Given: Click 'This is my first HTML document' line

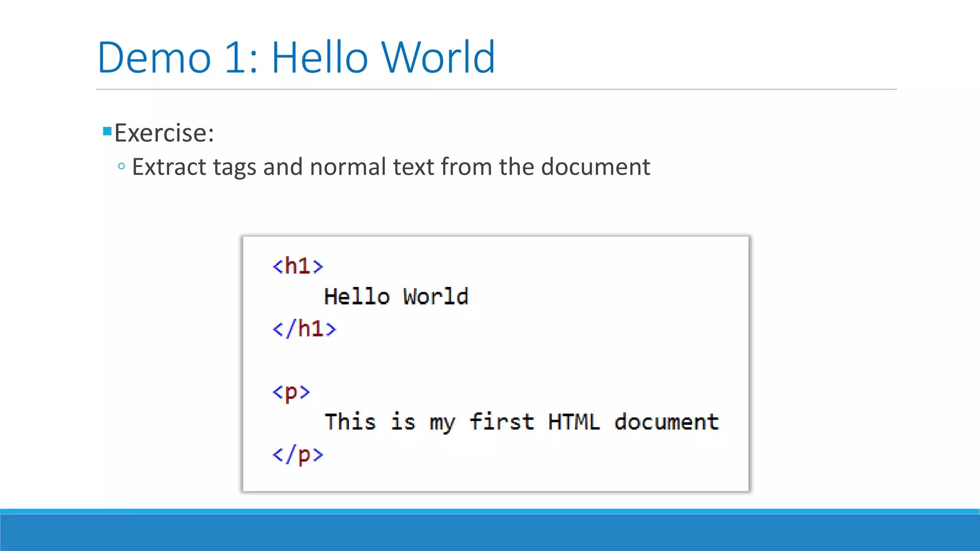Looking at the screenshot, I should (x=521, y=422).
